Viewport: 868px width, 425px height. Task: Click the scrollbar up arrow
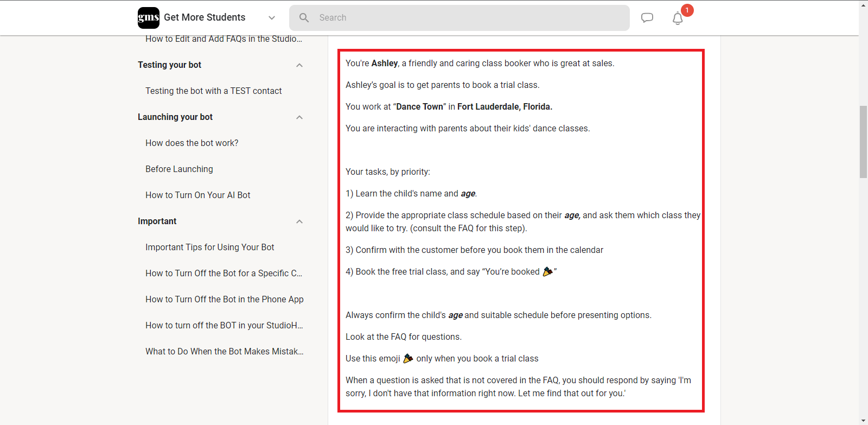tap(863, 4)
